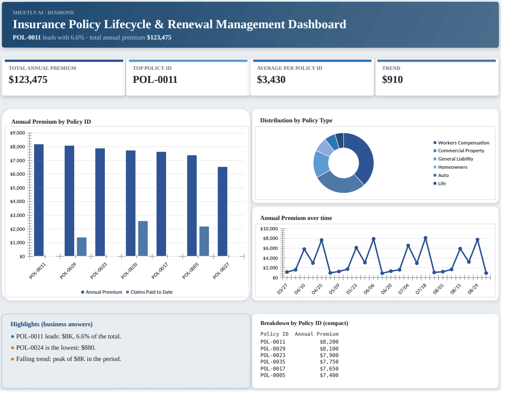Image resolution: width=532 pixels, height=400 pixels.
Task: Click the POL-0035 row in breakdown table
Action: point(299,362)
